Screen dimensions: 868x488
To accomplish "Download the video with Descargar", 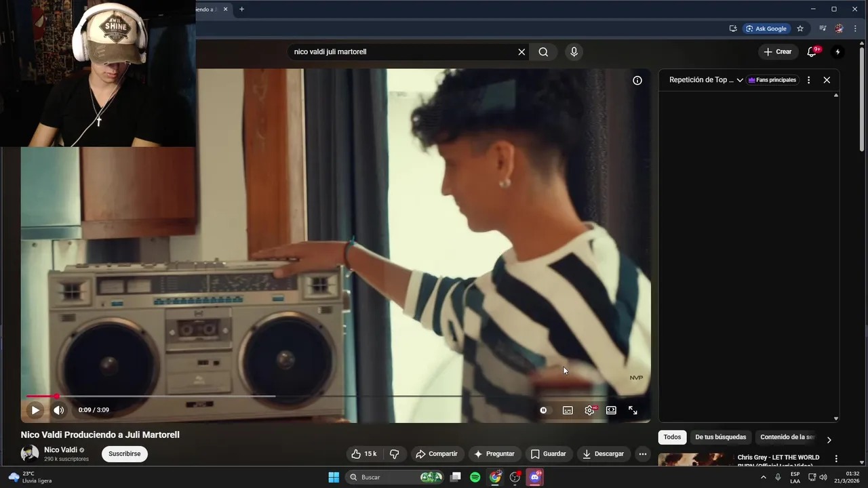I will tap(604, 454).
